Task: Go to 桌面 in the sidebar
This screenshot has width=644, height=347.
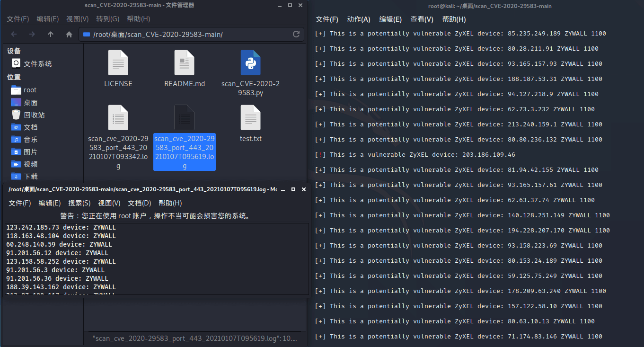Action: [31, 103]
